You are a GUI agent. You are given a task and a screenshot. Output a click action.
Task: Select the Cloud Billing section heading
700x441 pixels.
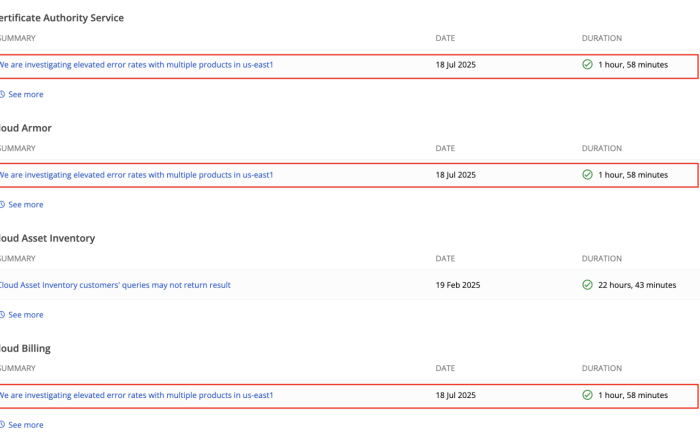click(25, 349)
